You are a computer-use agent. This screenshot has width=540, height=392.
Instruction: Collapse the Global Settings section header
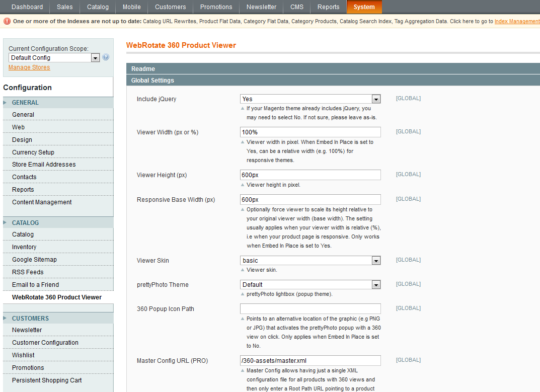333,80
